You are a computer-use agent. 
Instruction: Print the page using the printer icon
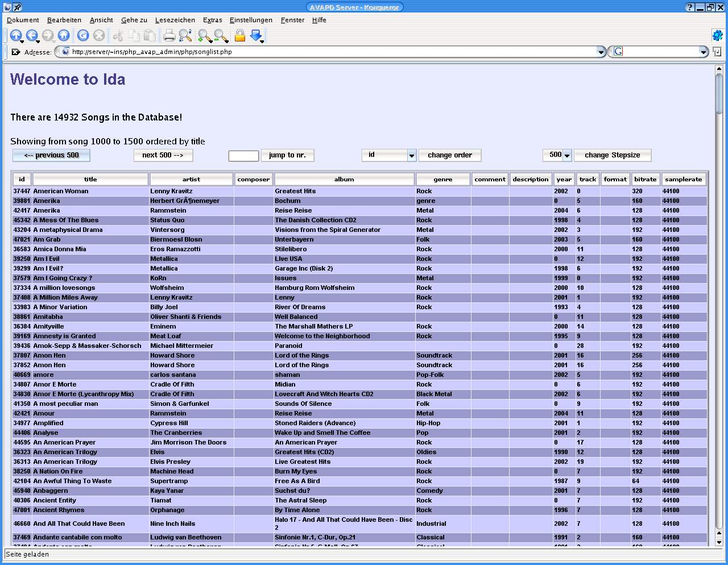coord(169,36)
